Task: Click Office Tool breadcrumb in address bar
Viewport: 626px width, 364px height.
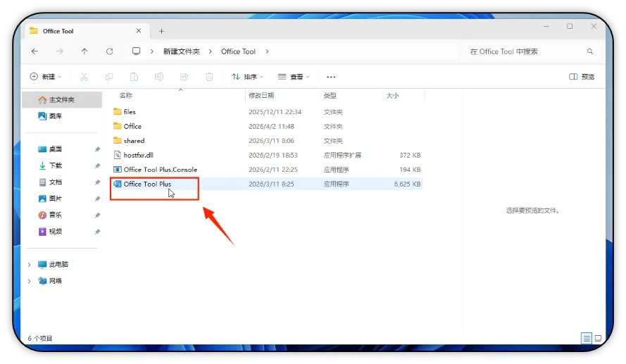Action: click(x=238, y=51)
